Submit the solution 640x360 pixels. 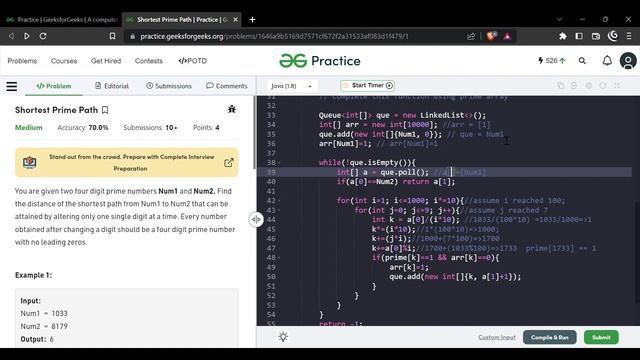click(x=601, y=338)
